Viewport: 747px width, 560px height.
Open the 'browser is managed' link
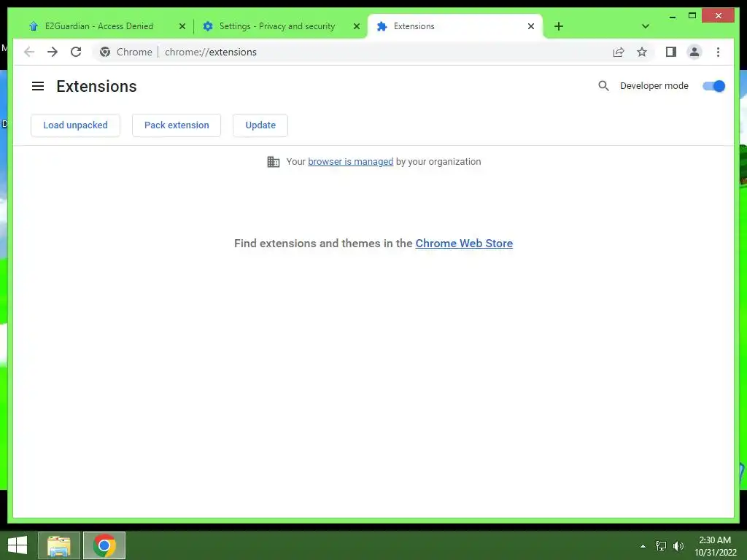351,161
